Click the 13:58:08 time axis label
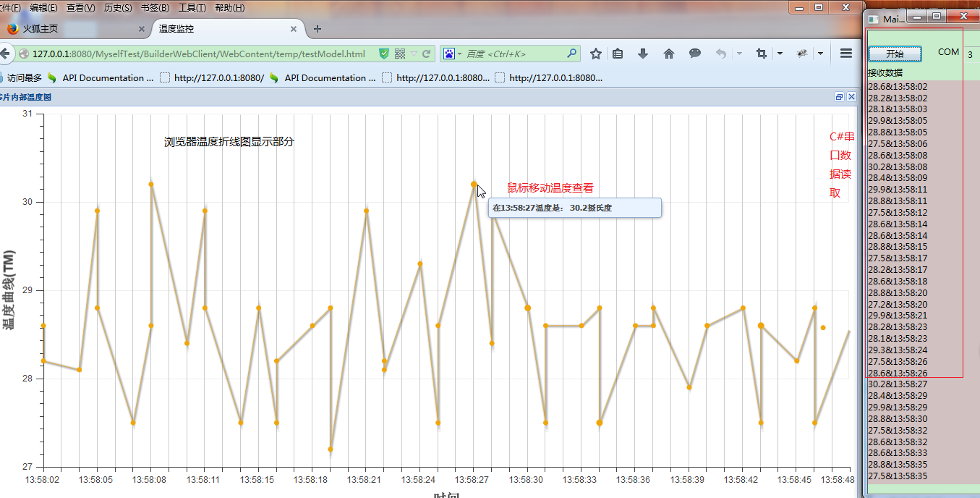Viewport: 980px width, 498px height. (150, 480)
